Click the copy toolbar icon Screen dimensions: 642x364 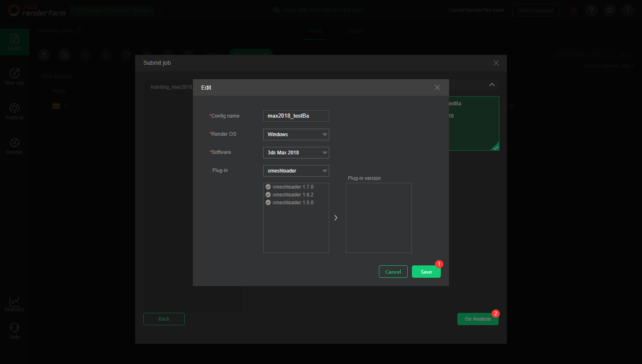[126, 55]
